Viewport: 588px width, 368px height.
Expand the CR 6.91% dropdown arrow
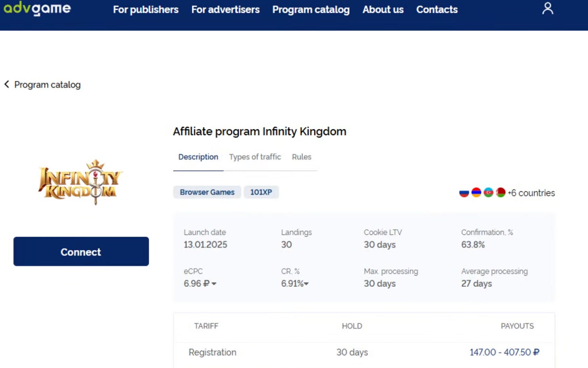(306, 284)
